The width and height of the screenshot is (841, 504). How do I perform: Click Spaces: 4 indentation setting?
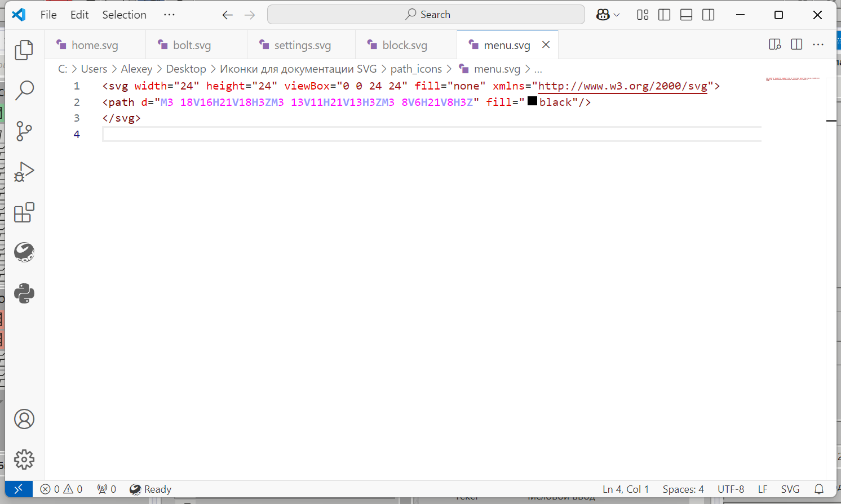tap(683, 489)
